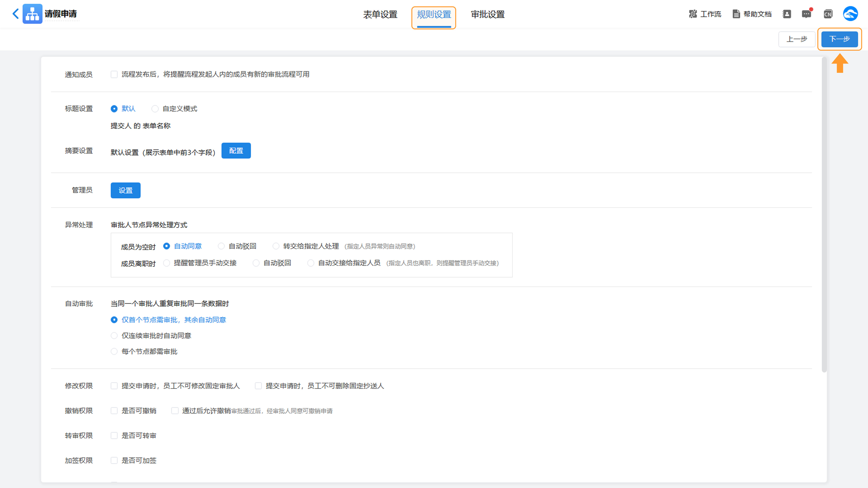Image resolution: width=868 pixels, height=488 pixels.
Task: Click the 请假申请 form title text
Action: (61, 14)
